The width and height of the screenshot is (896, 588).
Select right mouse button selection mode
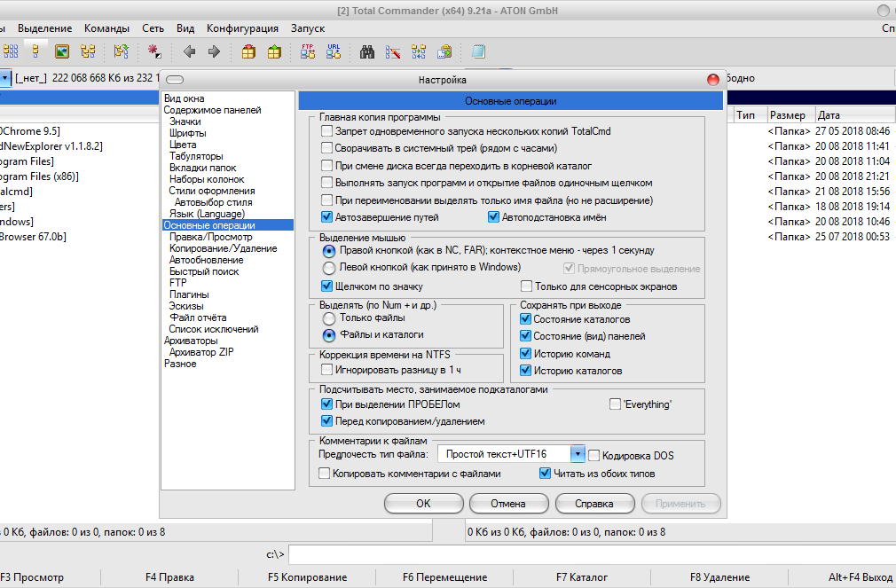tap(329, 250)
